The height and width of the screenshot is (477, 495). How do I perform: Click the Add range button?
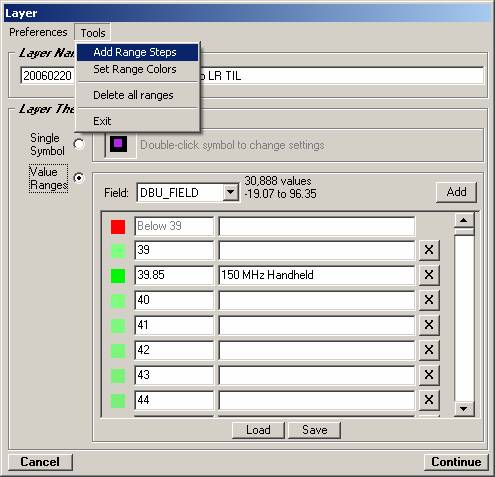(456, 192)
